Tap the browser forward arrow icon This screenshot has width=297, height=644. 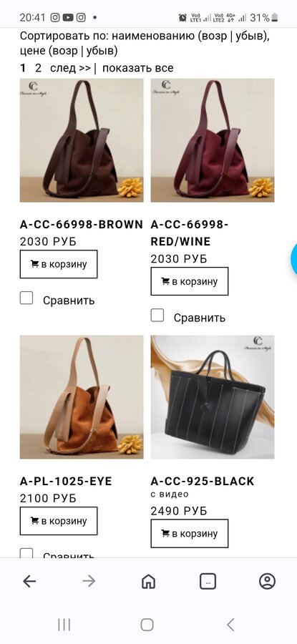pos(89,581)
